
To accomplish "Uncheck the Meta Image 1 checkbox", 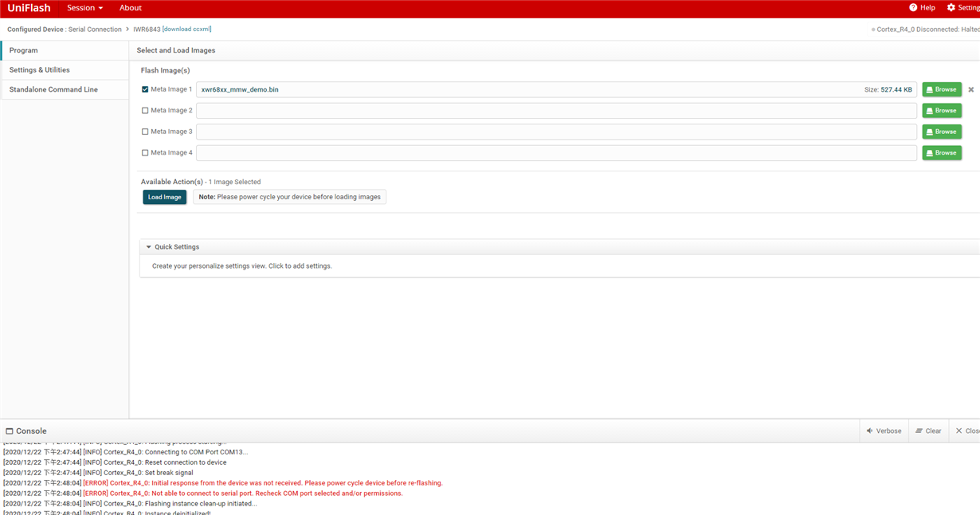I will click(145, 90).
